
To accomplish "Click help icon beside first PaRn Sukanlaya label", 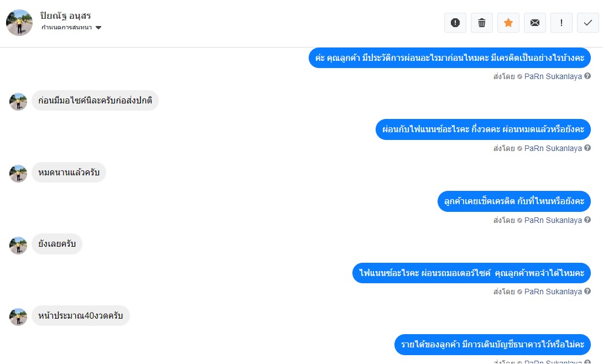I will tap(588, 76).
